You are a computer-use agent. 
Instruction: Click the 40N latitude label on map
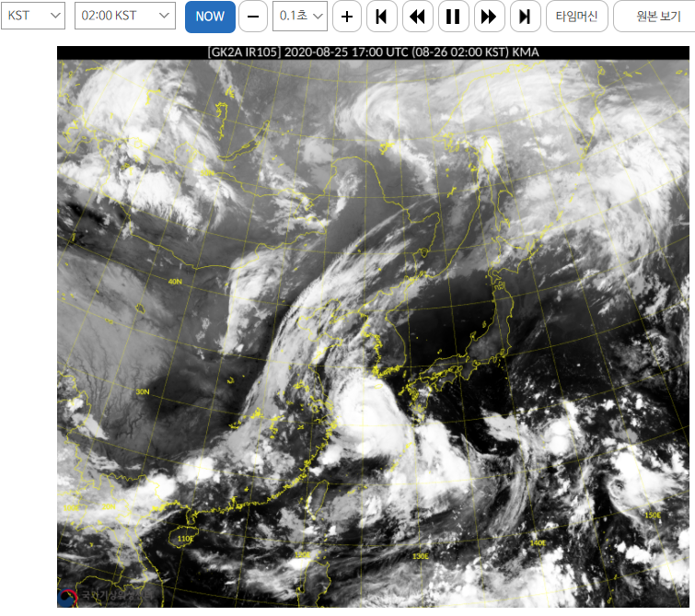(175, 281)
